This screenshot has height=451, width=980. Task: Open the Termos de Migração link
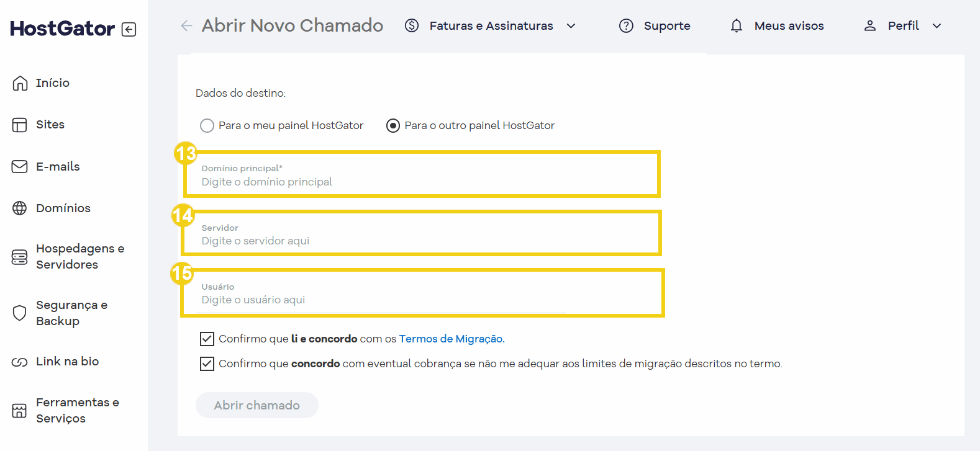tap(451, 339)
